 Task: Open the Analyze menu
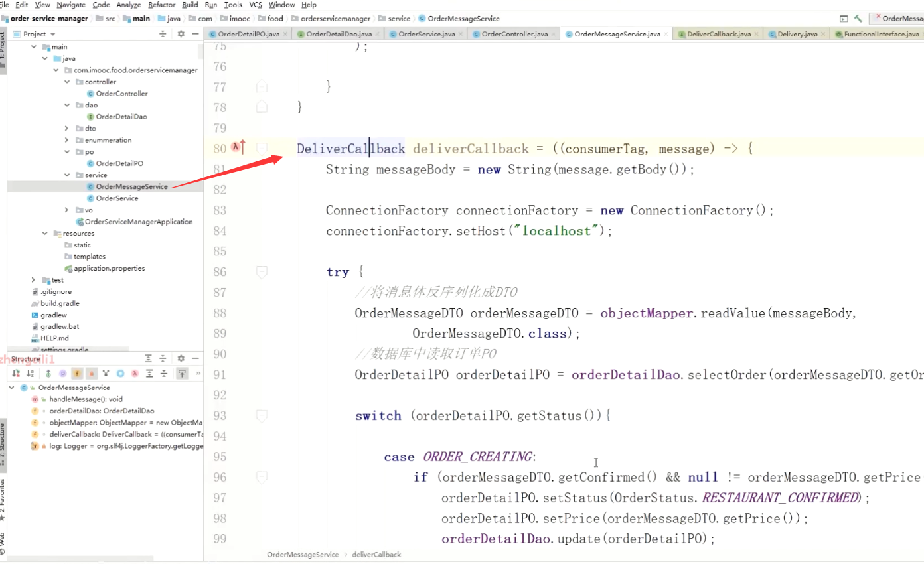[129, 5]
